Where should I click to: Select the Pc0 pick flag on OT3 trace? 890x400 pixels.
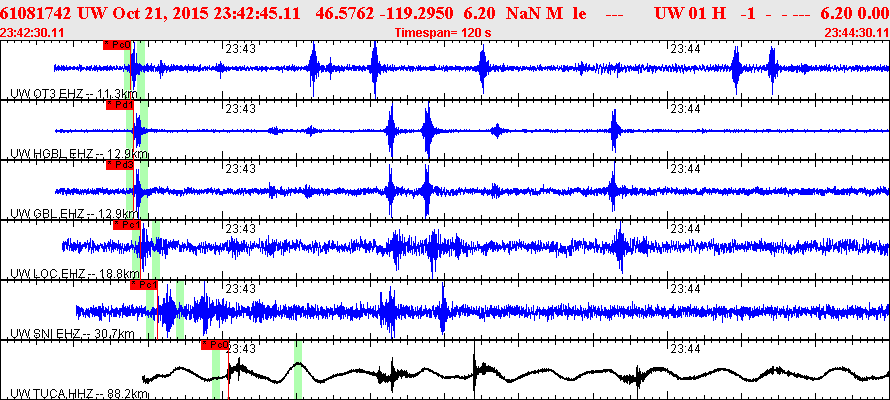[117, 45]
